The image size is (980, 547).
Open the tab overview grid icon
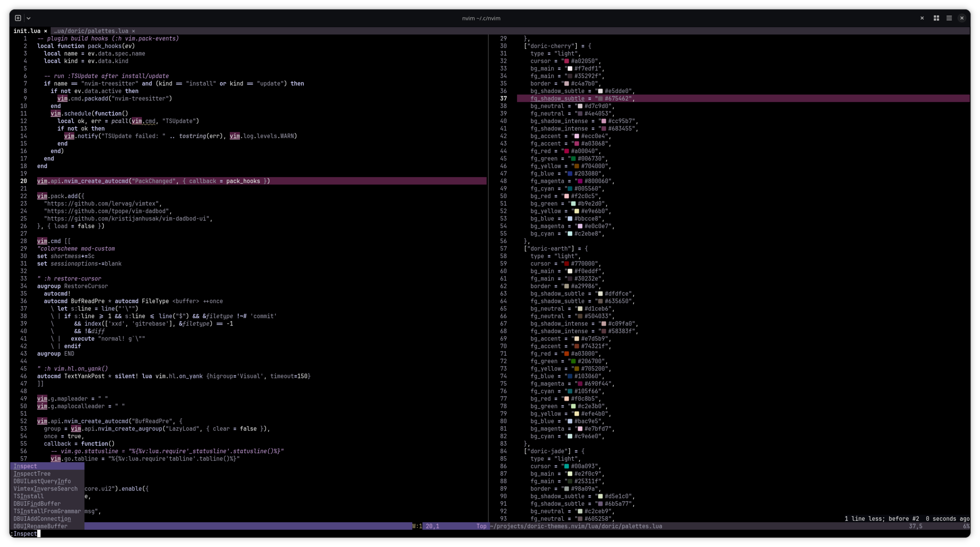point(936,18)
